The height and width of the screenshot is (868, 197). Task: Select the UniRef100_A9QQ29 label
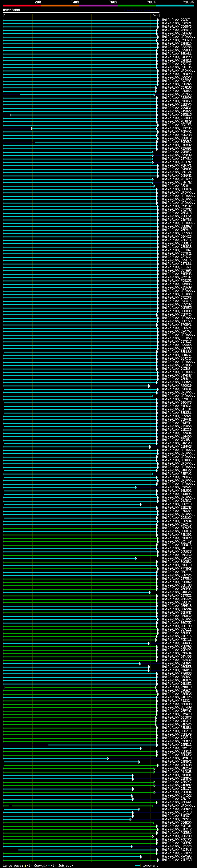coord(176,386)
